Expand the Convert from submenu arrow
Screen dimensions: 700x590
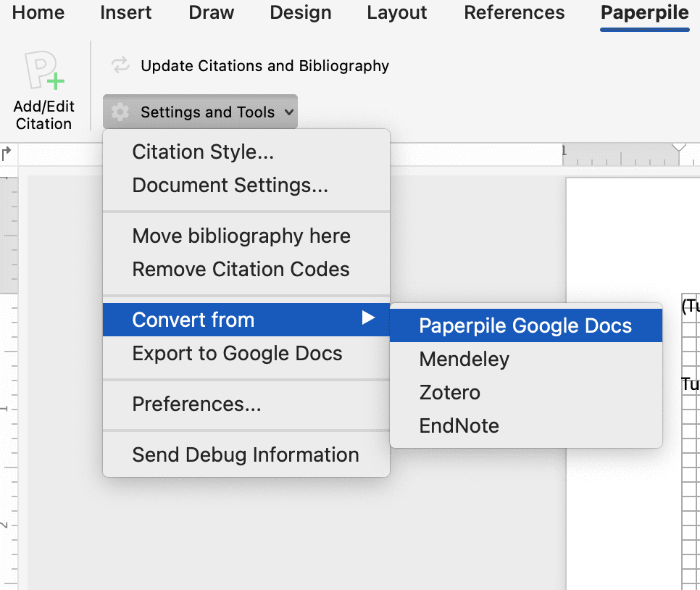(x=369, y=319)
